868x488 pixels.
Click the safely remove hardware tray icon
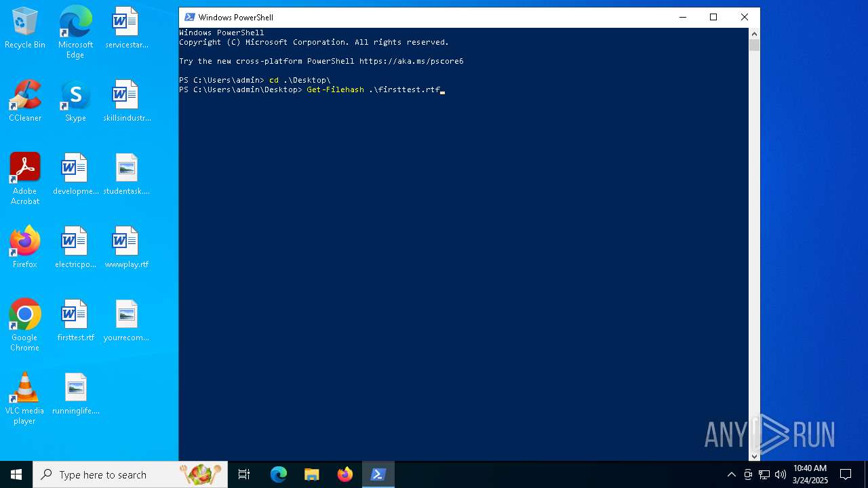pyautogui.click(x=747, y=474)
